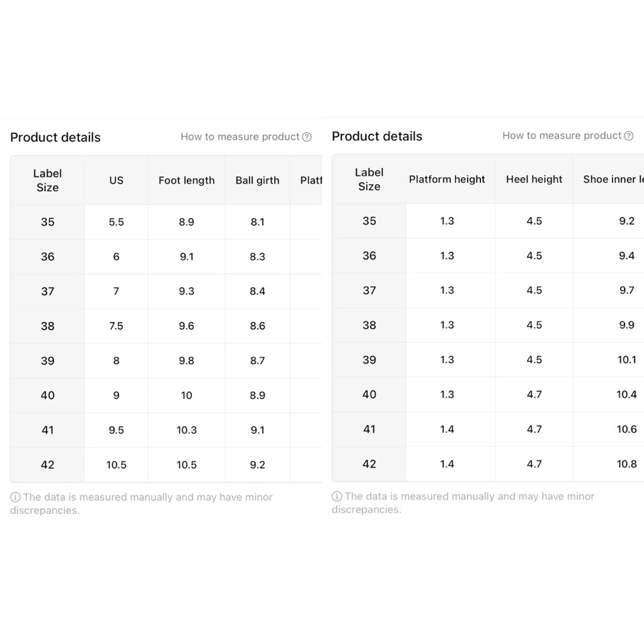Click the question mark icon above the Ball girth table
The width and height of the screenshot is (644, 644).
coord(307,137)
